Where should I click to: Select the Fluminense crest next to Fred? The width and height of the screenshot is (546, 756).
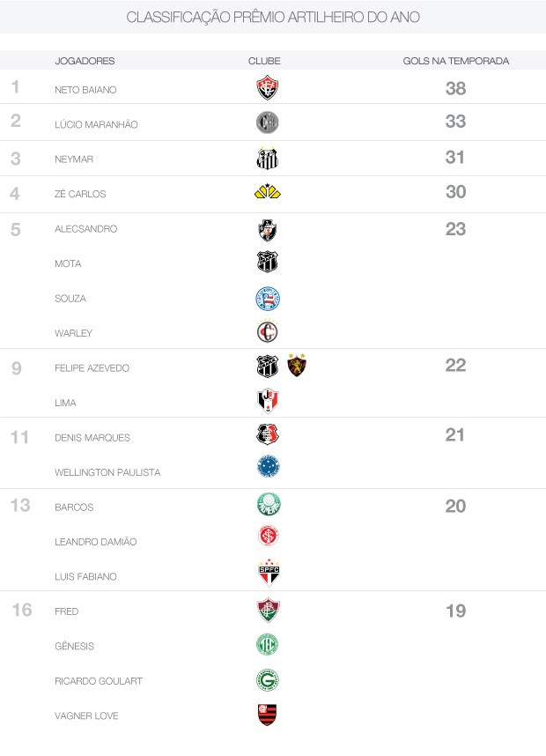click(x=267, y=610)
